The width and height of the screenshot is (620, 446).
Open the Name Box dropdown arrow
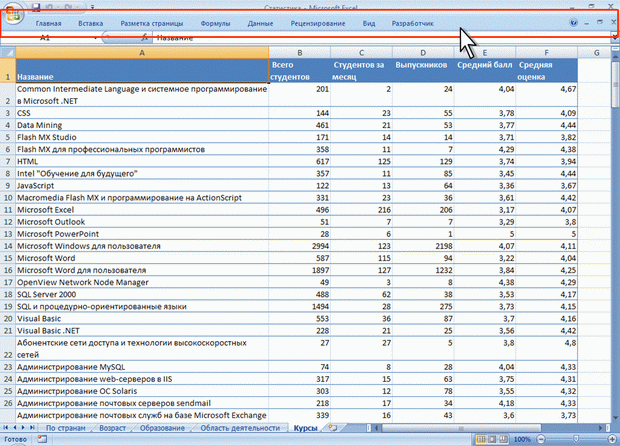point(95,38)
